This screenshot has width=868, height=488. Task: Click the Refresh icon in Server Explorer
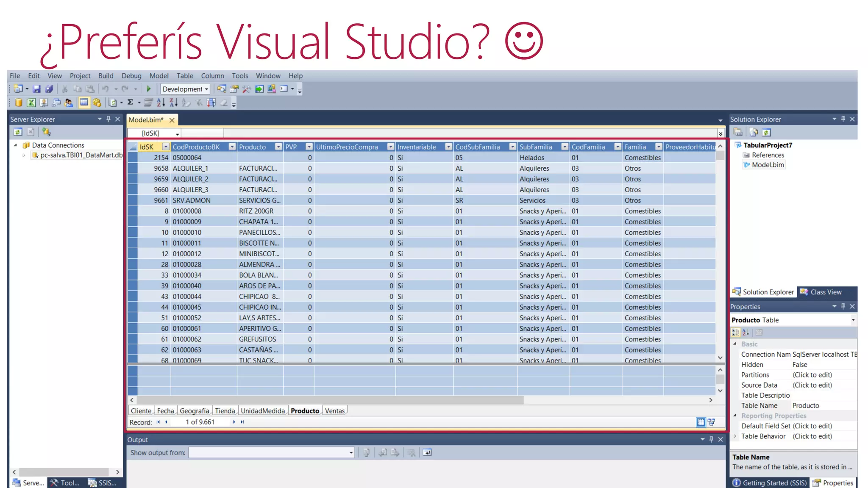pyautogui.click(x=18, y=132)
